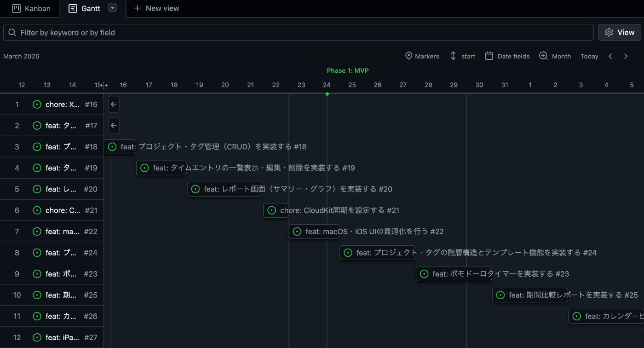The height and width of the screenshot is (348, 644).
Task: Select the Gantt view tab
Action: (x=84, y=8)
